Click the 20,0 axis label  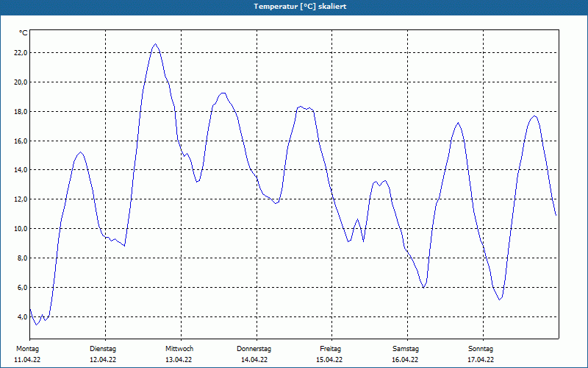[21, 82]
